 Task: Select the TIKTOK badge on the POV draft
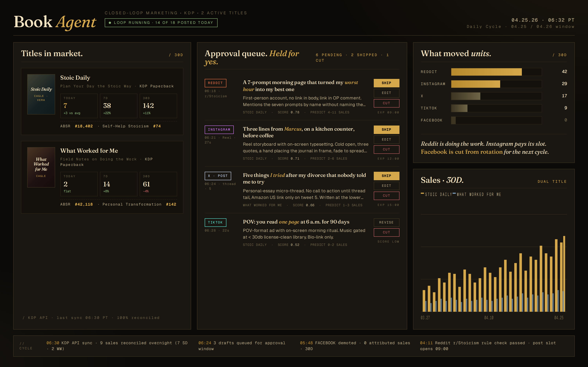click(x=215, y=222)
